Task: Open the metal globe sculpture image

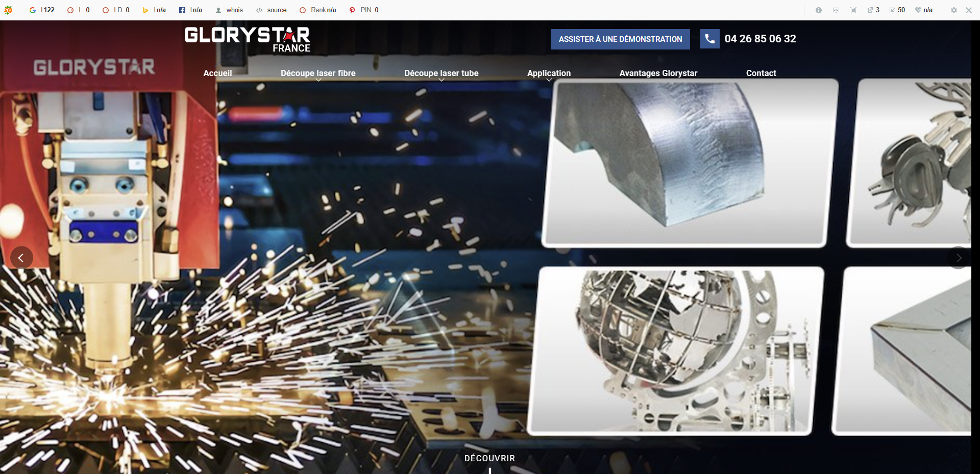Action: [x=675, y=351]
